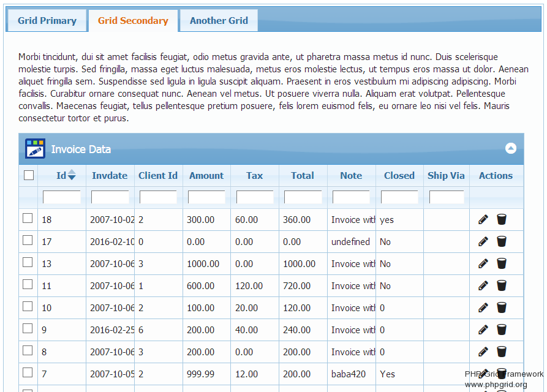Image resolution: width=547 pixels, height=392 pixels.
Task: Open the Another Grid tab
Action: point(219,21)
